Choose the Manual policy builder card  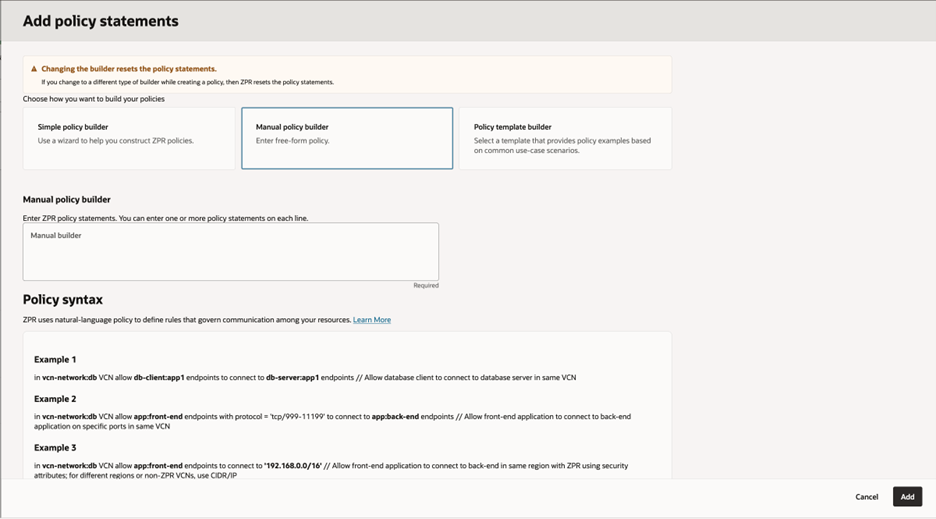click(347, 138)
